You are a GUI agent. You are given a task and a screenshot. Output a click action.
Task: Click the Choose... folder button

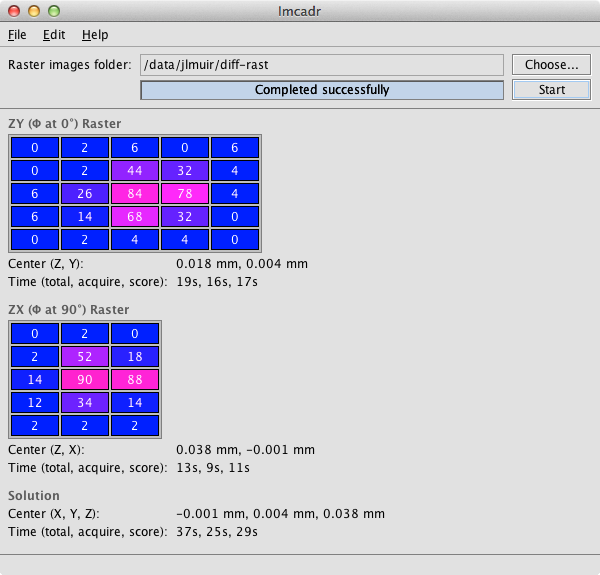point(551,65)
